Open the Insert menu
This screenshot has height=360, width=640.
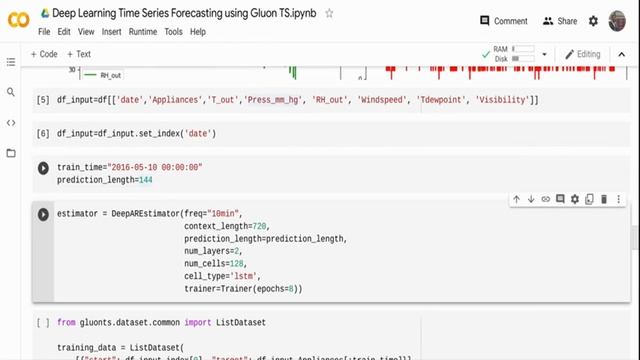pos(111,32)
